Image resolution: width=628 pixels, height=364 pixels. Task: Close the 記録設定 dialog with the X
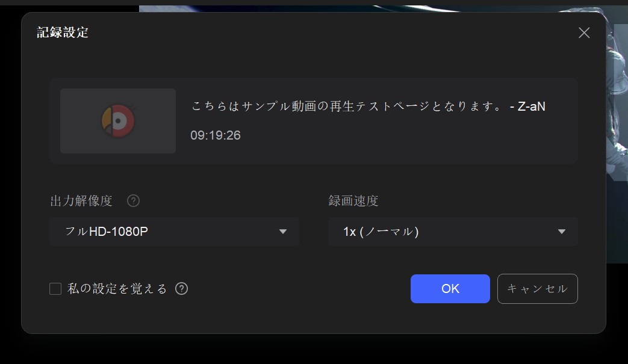pyautogui.click(x=584, y=33)
